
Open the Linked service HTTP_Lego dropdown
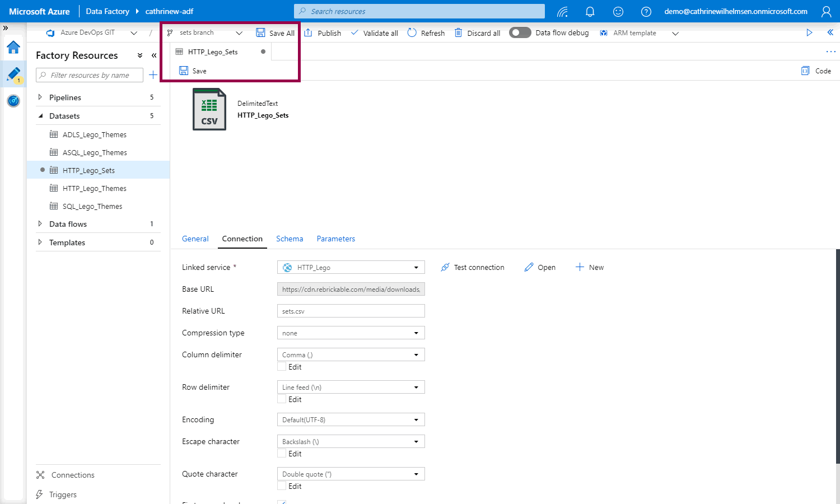click(x=351, y=267)
